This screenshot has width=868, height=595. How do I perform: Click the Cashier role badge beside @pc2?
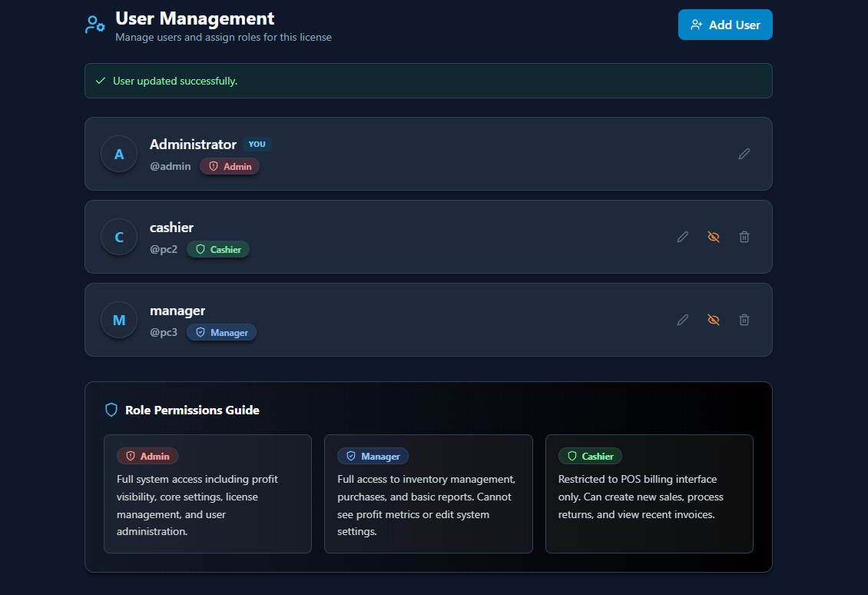[x=218, y=249]
